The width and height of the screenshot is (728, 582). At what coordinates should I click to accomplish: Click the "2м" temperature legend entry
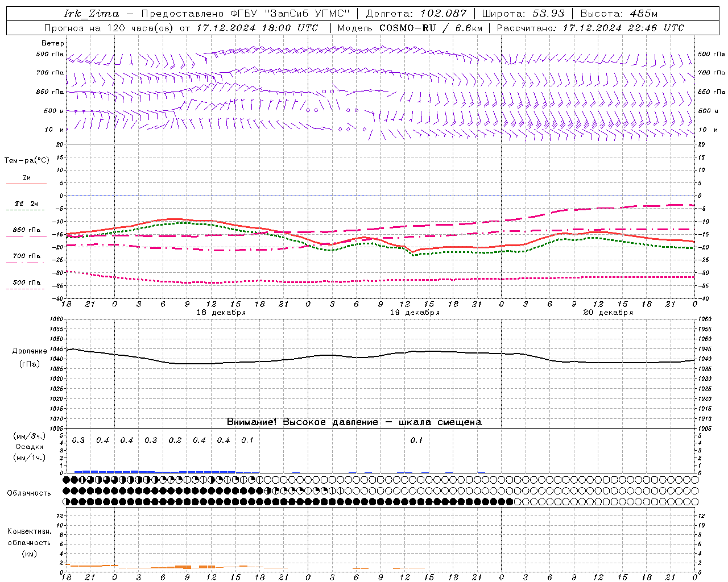pyautogui.click(x=27, y=177)
